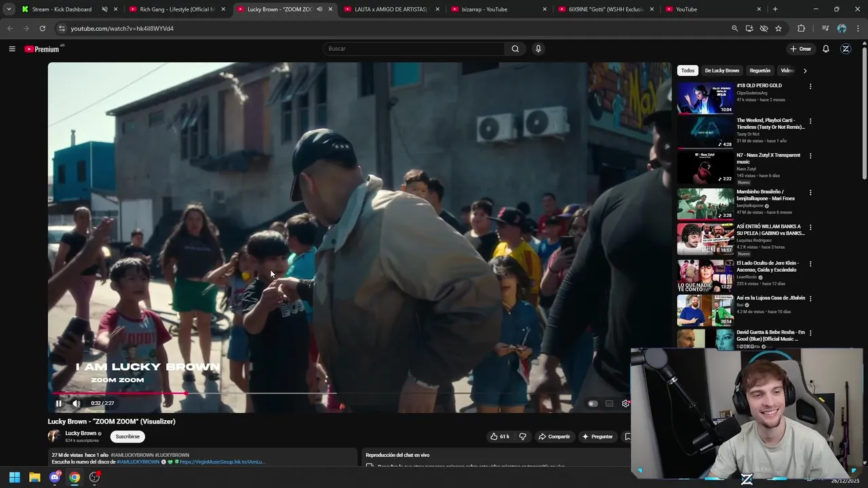Go to YouTube Premium home logo
Viewport: 868px width, 488px height.
pyautogui.click(x=42, y=49)
